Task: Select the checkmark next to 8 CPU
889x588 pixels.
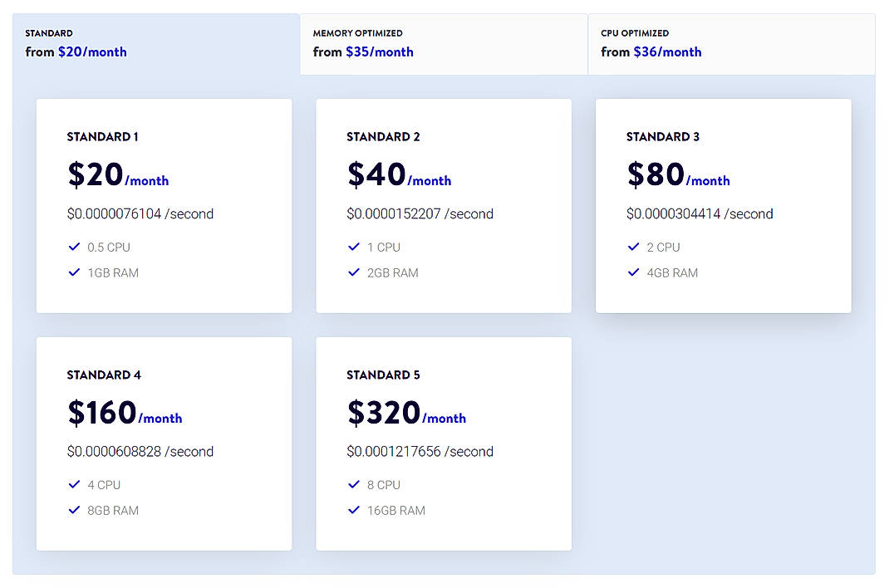Action: [354, 484]
